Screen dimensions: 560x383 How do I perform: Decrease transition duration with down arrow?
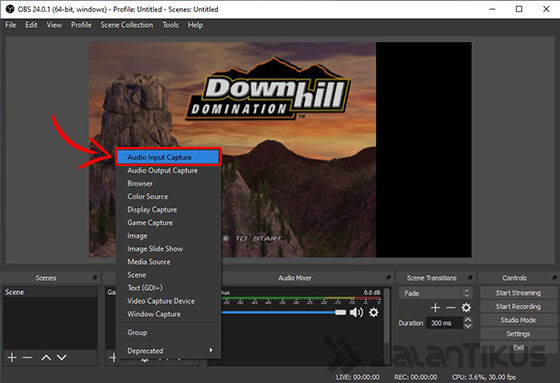[468, 326]
